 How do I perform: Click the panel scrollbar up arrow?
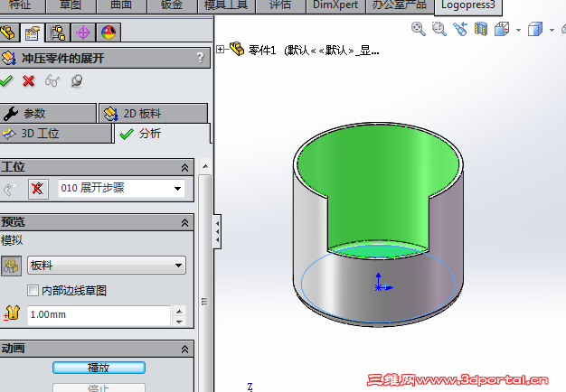click(205, 166)
